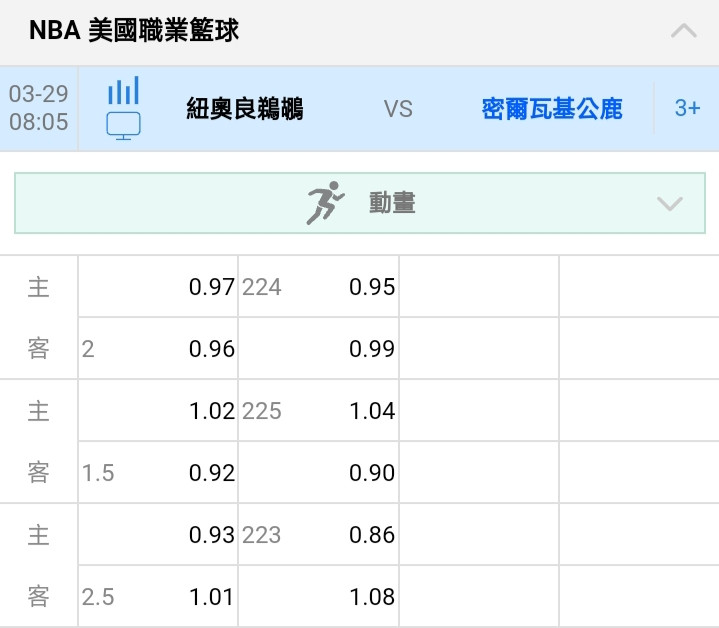Click the running figure animation icon

[x=325, y=203]
